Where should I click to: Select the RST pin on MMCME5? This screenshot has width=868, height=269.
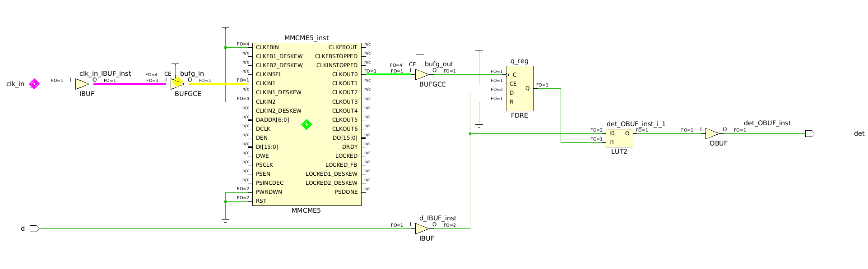pyautogui.click(x=261, y=201)
